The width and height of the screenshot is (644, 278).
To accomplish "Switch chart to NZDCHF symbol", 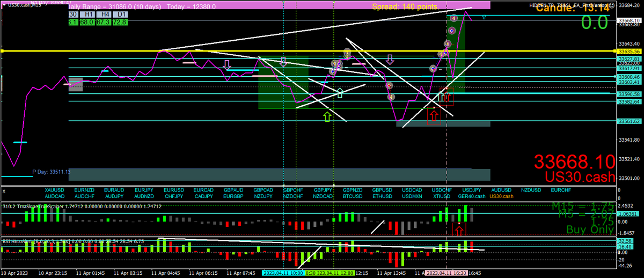I will tap(293, 196).
